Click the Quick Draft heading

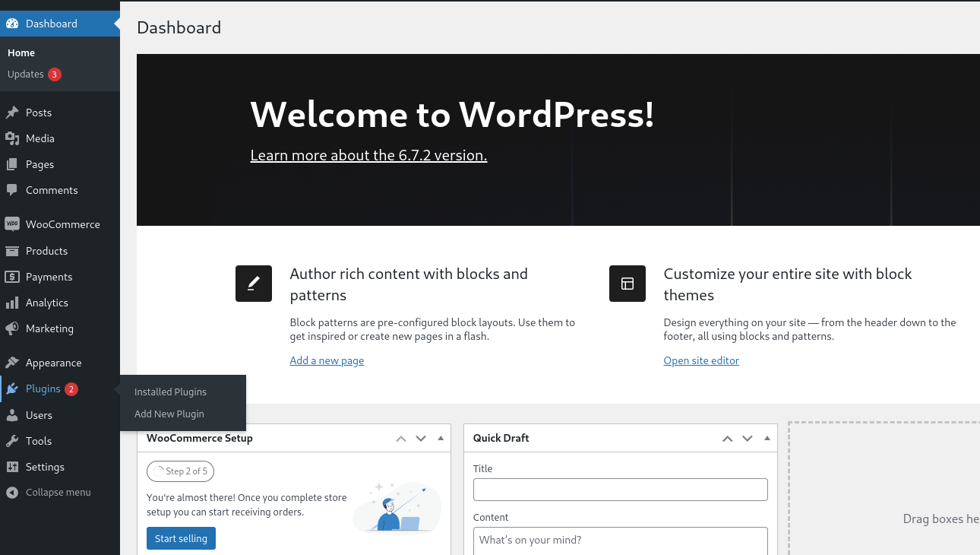point(501,438)
